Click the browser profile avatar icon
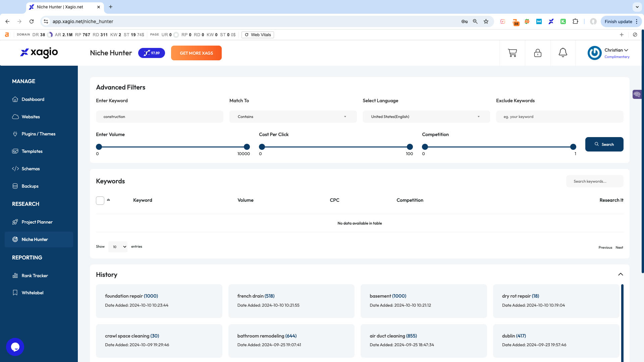This screenshot has height=362, width=644. coord(593,21)
